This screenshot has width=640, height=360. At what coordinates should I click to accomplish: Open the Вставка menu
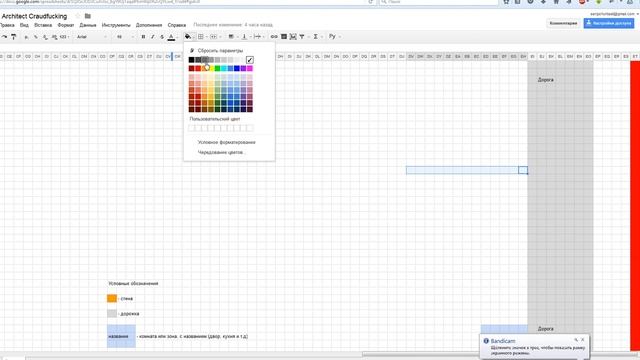click(43, 25)
